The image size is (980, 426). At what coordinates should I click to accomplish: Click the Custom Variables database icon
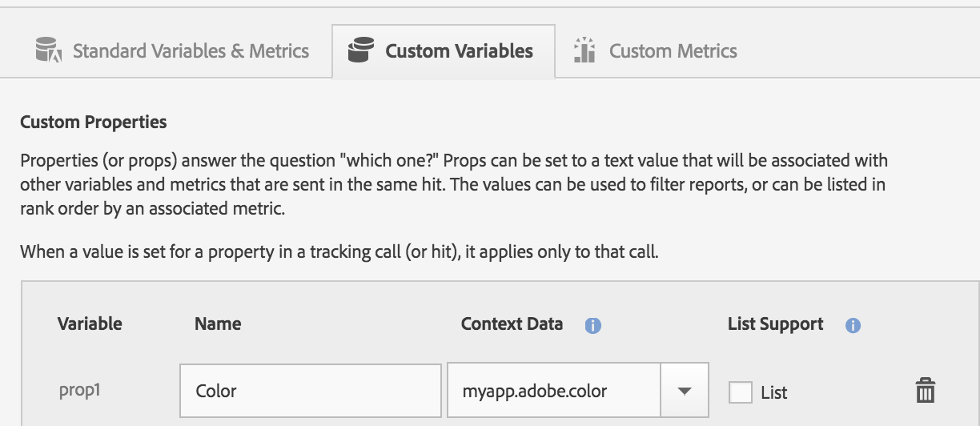(x=361, y=51)
